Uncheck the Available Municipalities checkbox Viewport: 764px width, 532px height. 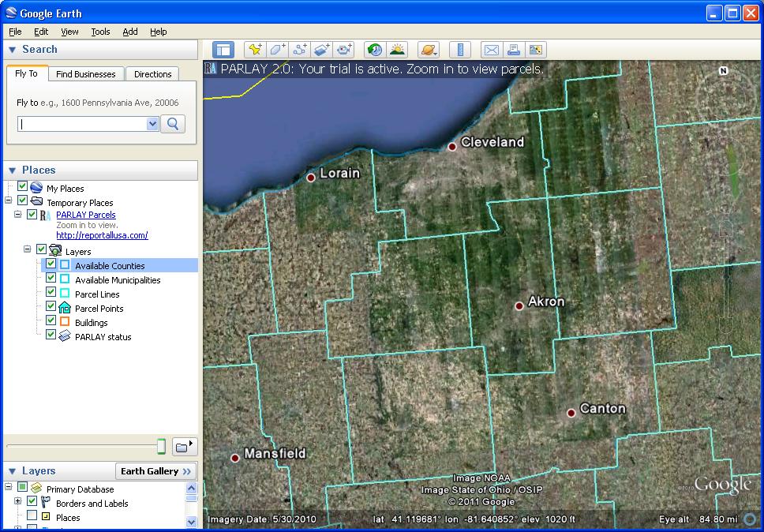[51, 278]
